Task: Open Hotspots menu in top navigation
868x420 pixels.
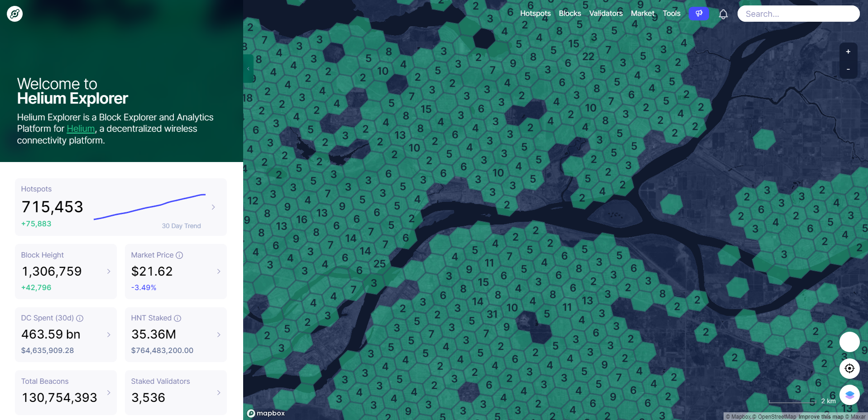Action: tap(535, 14)
